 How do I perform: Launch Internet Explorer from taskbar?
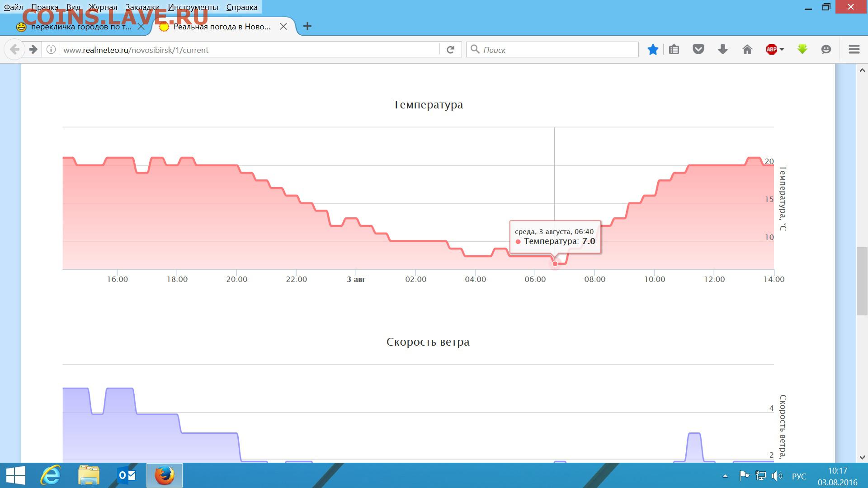[x=51, y=475]
